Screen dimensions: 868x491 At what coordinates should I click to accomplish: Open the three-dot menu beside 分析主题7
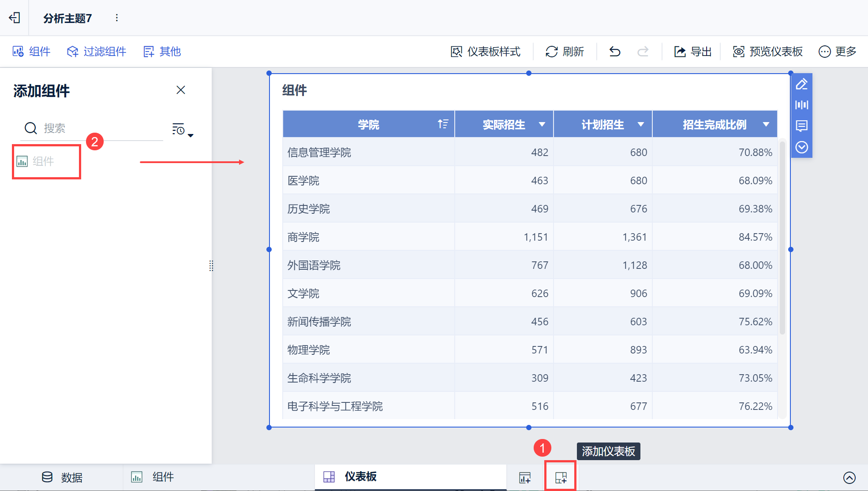click(116, 18)
